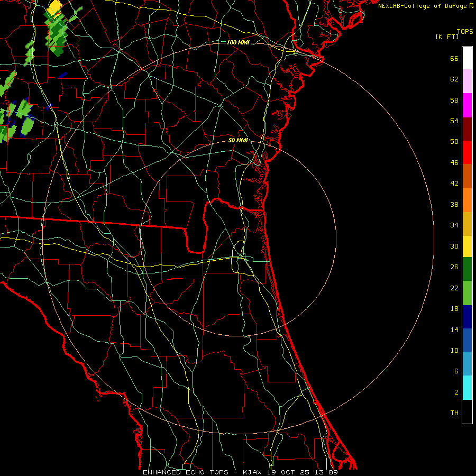
Task: Pick the magenta legend color block
Action: (x=467, y=105)
